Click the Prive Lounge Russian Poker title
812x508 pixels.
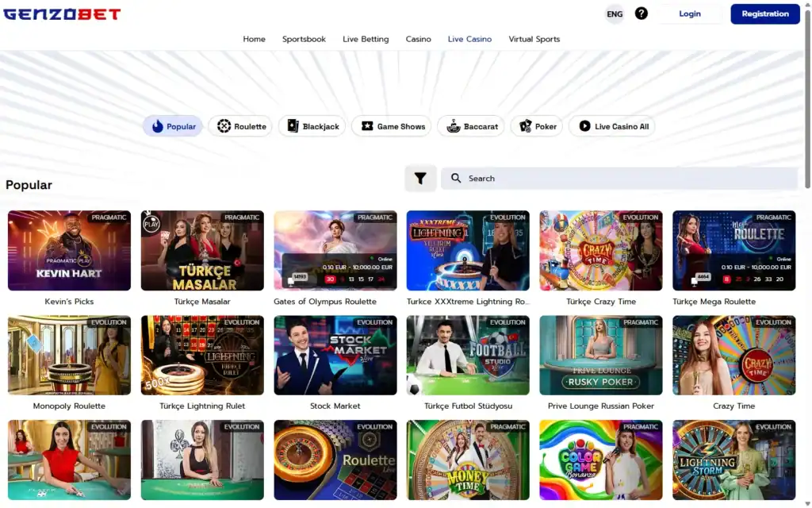point(601,406)
